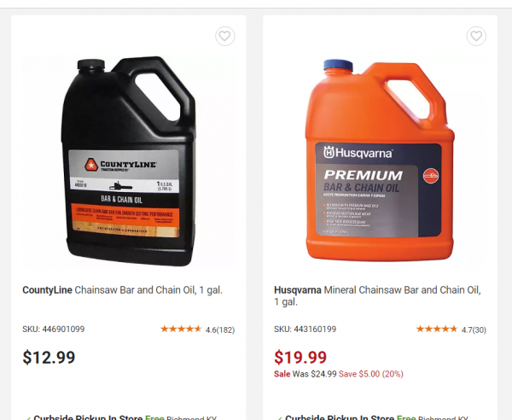This screenshot has height=420, width=512.
Task: Click the $12.99 CountyLine price
Action: click(x=49, y=358)
